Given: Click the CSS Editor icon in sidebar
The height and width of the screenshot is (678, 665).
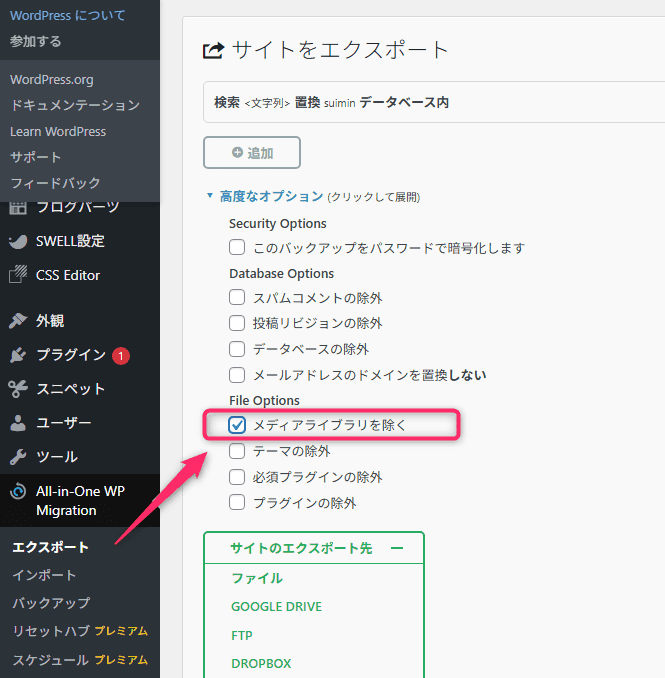Looking at the screenshot, I should pos(18,275).
